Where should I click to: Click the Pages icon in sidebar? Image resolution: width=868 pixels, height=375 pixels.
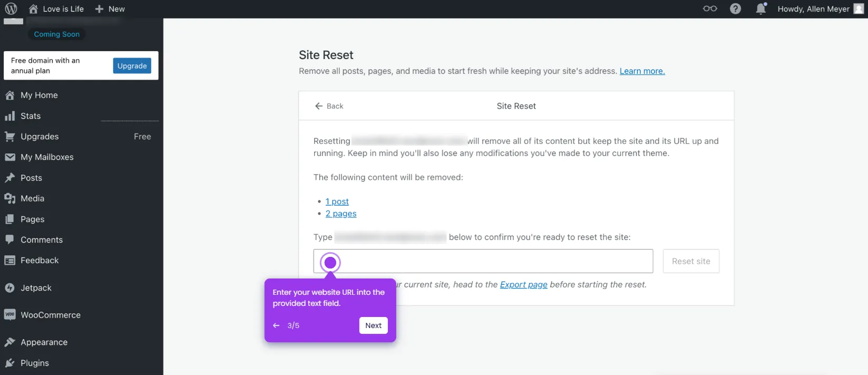pos(9,219)
